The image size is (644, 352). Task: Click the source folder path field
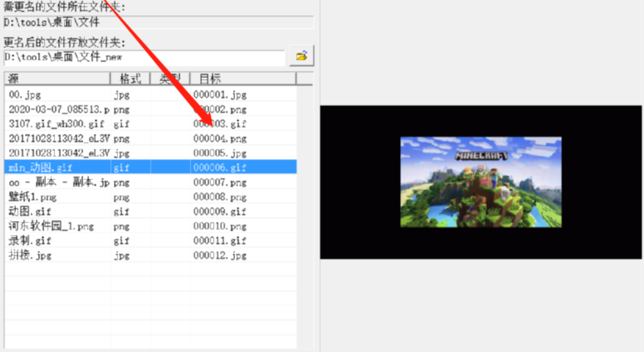(x=158, y=22)
